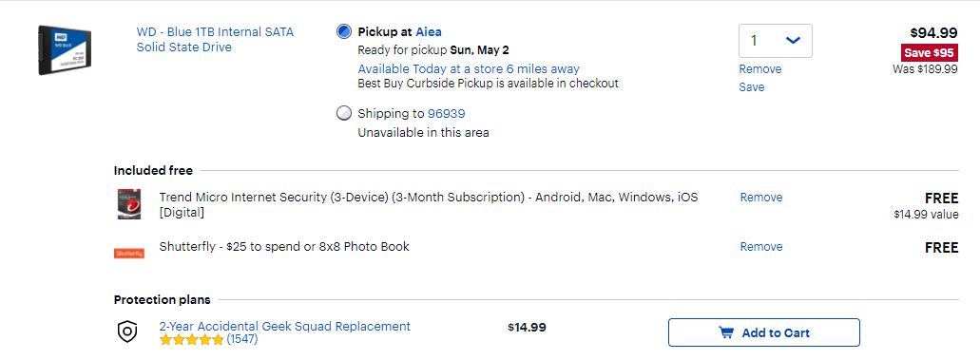Select the Shipping to 96939 radio option
The image size is (980, 360).
(344, 113)
